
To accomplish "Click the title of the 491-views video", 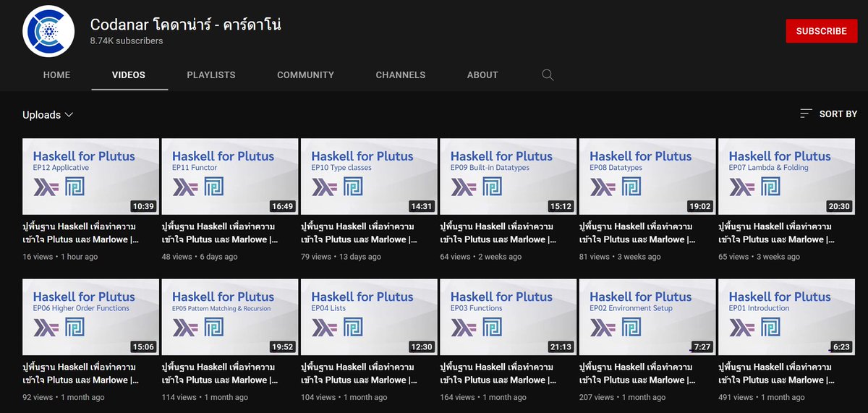I will pos(775,373).
